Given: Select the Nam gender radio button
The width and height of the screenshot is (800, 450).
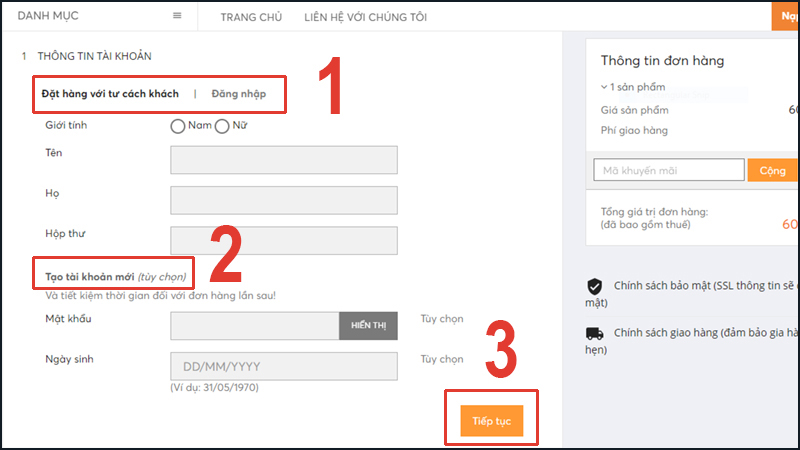Looking at the screenshot, I should pyautogui.click(x=178, y=126).
